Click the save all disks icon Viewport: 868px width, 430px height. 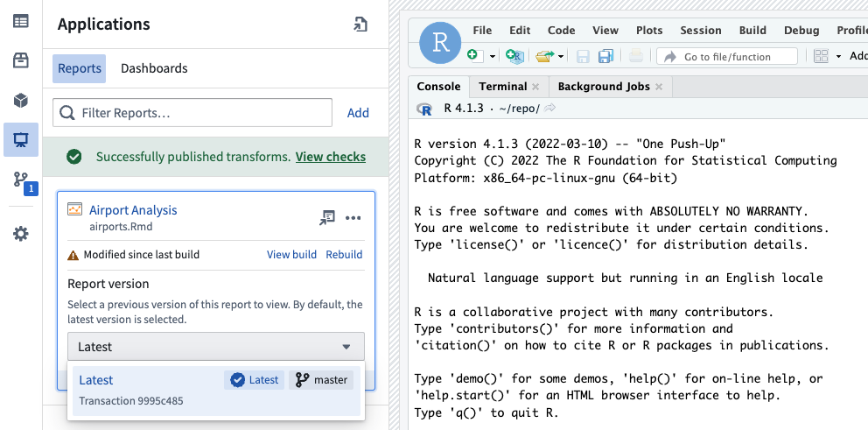point(605,56)
